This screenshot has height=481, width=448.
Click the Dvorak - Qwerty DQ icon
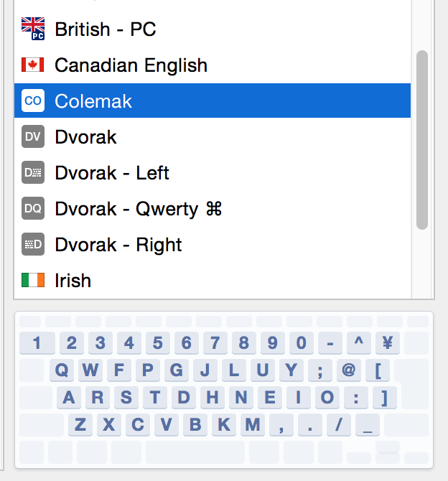click(33, 209)
